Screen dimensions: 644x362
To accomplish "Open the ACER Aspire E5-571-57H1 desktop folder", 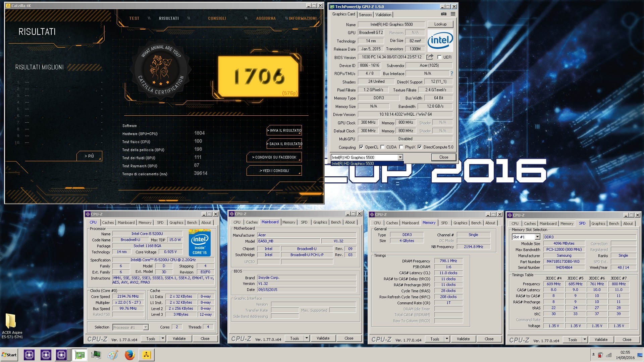I will [12, 326].
